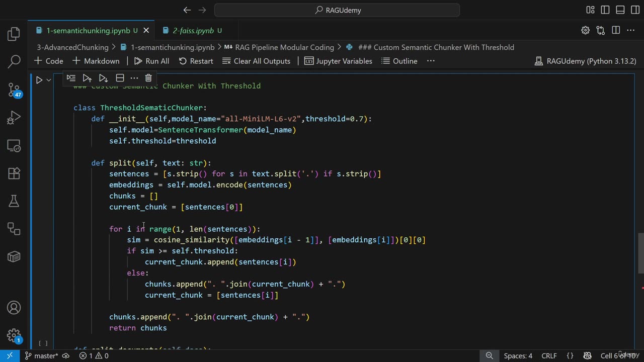The image size is (644, 362).
Task: Expand the 3-AdvancedChunking breadcrumb
Action: (x=72, y=47)
